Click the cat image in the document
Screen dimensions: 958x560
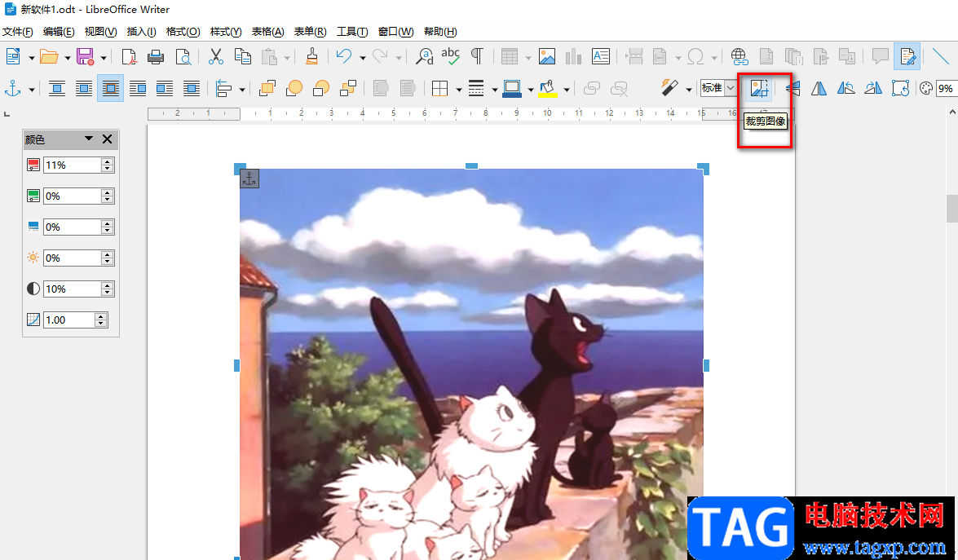[x=471, y=364]
